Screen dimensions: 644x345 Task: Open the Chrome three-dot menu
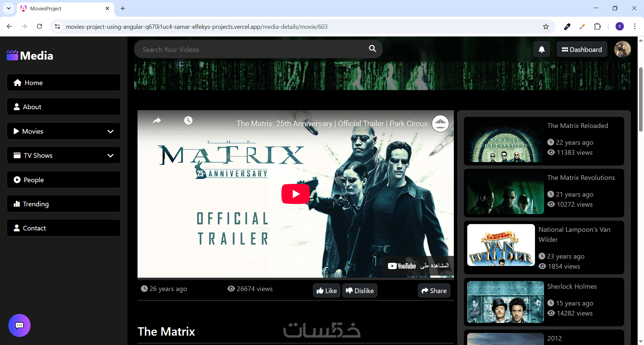(635, 27)
